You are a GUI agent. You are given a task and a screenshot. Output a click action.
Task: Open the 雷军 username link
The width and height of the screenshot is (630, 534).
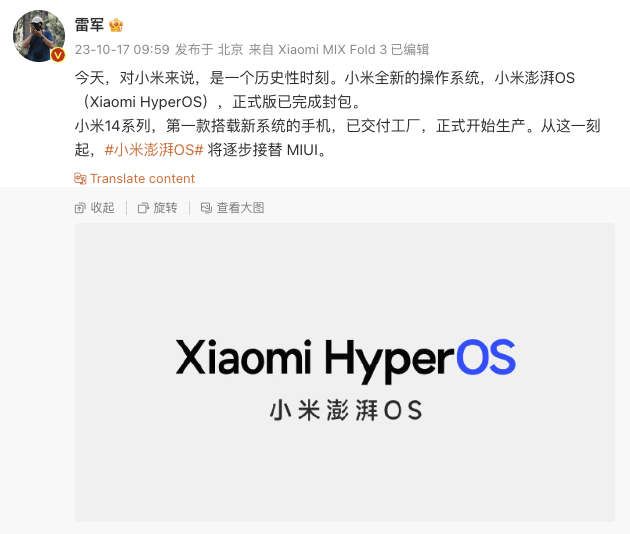point(89,25)
